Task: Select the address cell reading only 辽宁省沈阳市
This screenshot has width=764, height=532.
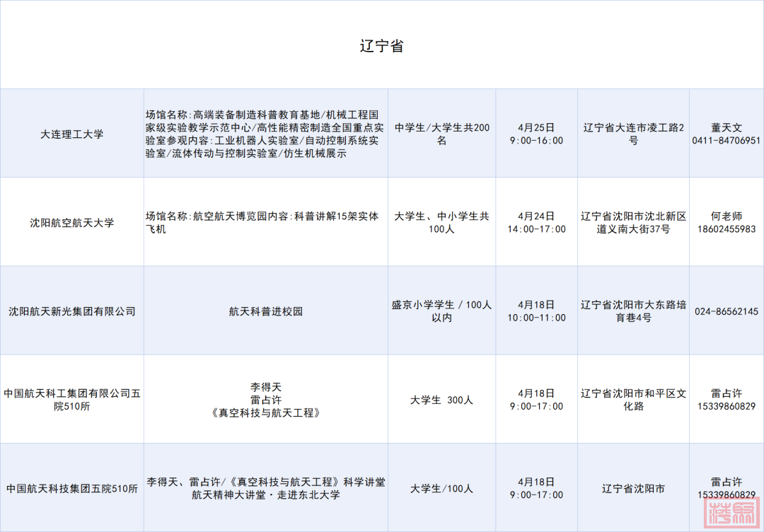Action: 633,487
